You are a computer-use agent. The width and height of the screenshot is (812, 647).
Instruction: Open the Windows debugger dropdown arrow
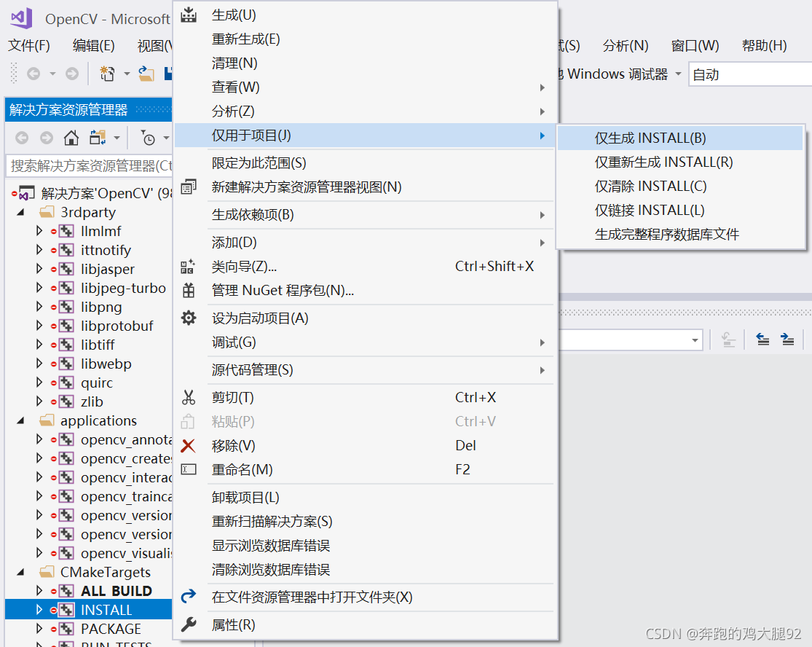678,74
